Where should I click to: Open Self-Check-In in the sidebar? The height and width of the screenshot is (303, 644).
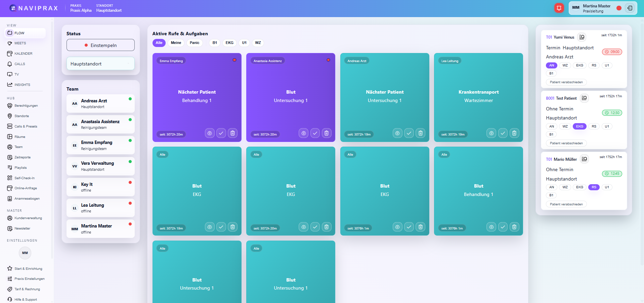(x=24, y=178)
